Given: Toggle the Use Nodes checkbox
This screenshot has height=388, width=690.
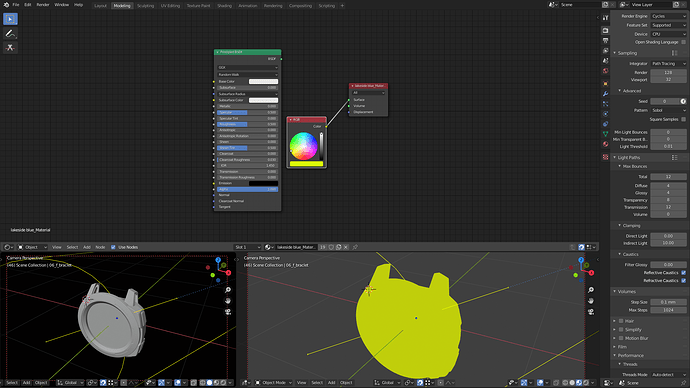Looking at the screenshot, I should 113,247.
